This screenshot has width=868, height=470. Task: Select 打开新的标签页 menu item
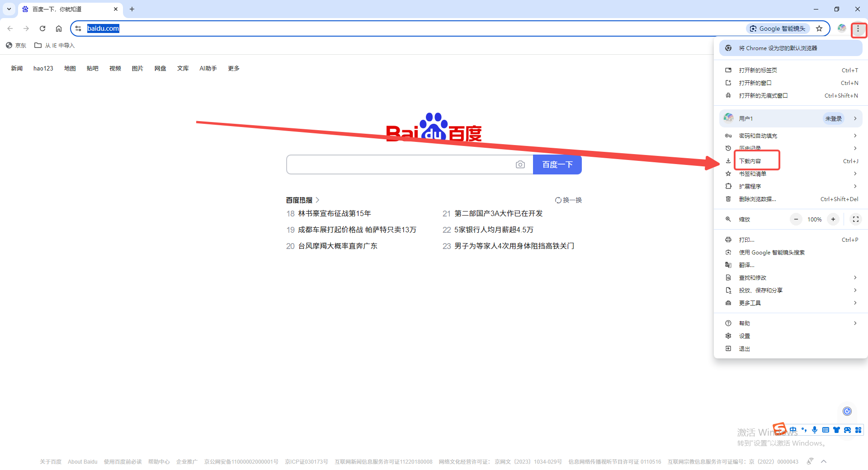791,70
